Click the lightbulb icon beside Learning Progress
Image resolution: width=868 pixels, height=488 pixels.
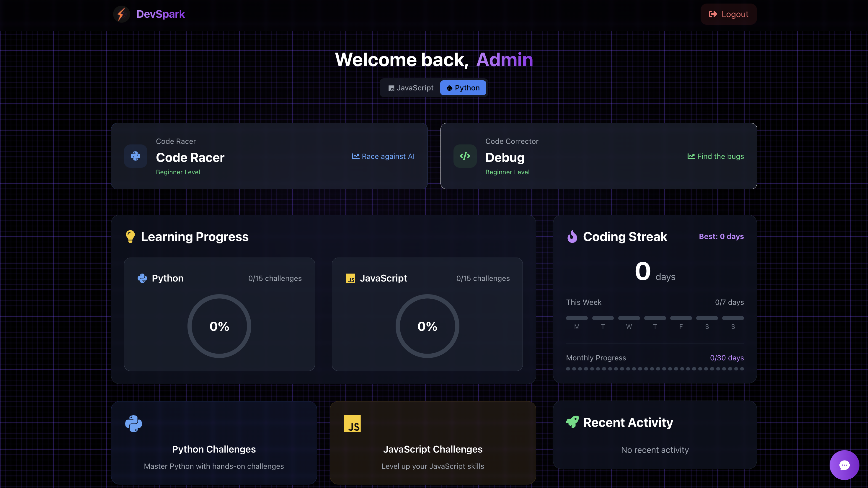point(130,236)
